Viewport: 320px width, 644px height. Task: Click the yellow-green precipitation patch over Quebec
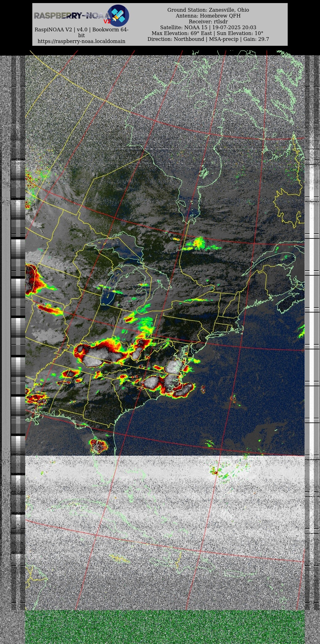point(198,243)
